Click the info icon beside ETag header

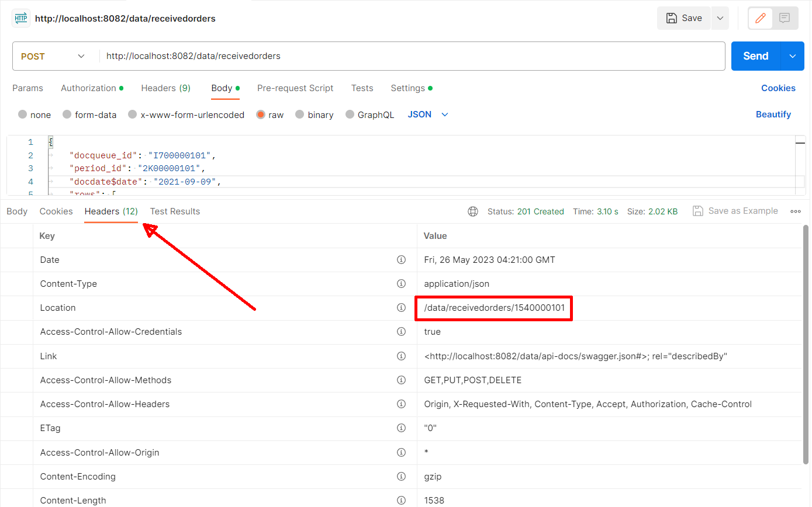point(401,428)
